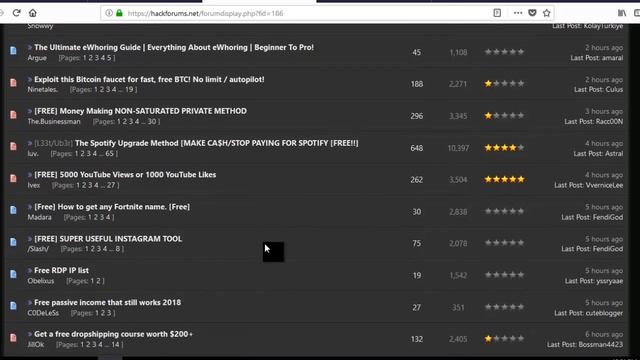This screenshot has width=640, height=360.
Task: Bookmark this page with the star icon
Action: [x=547, y=13]
